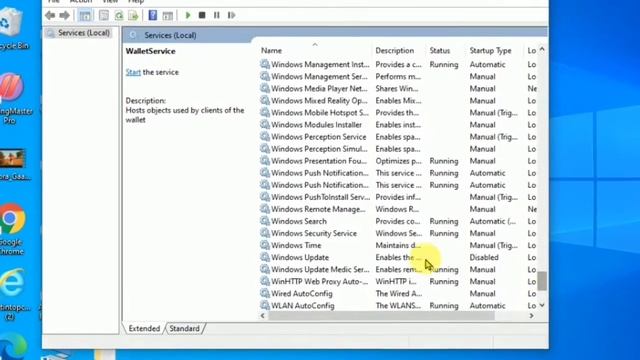Image resolution: width=640 pixels, height=360 pixels.
Task: Open Help via the blue question-mark toolbar icon
Action: [x=153, y=16]
